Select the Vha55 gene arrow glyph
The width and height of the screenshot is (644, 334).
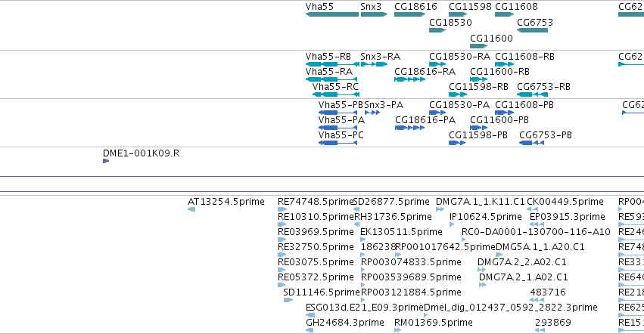coord(332,14)
